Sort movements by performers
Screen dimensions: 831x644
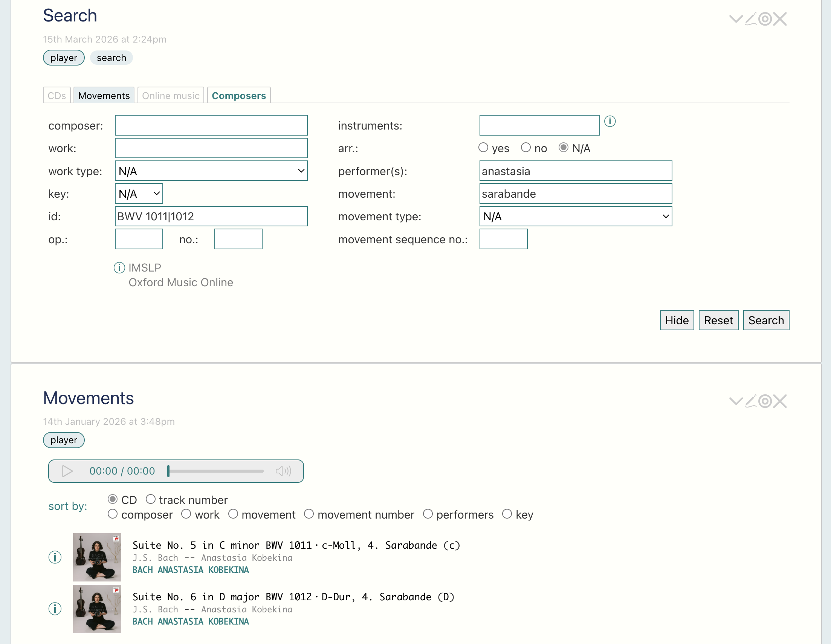pos(428,514)
